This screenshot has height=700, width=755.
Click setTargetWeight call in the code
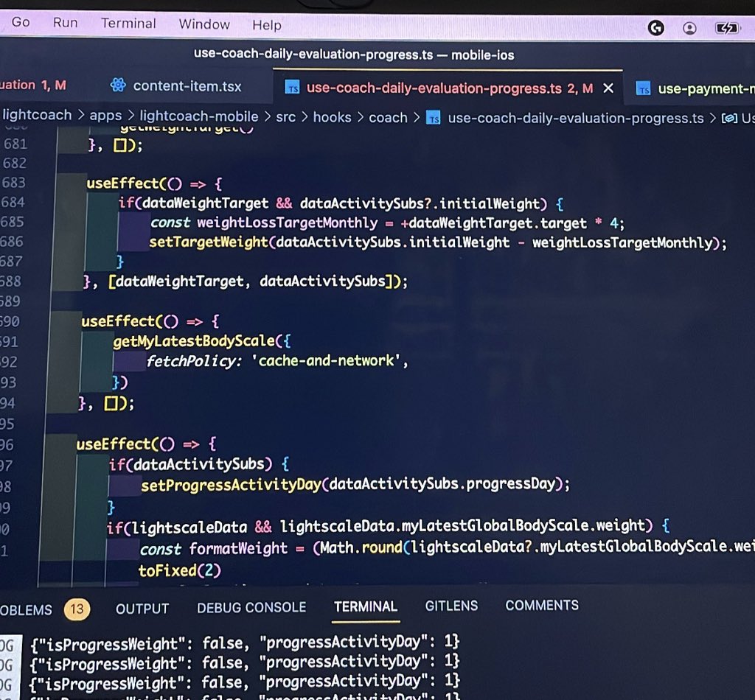point(209,242)
